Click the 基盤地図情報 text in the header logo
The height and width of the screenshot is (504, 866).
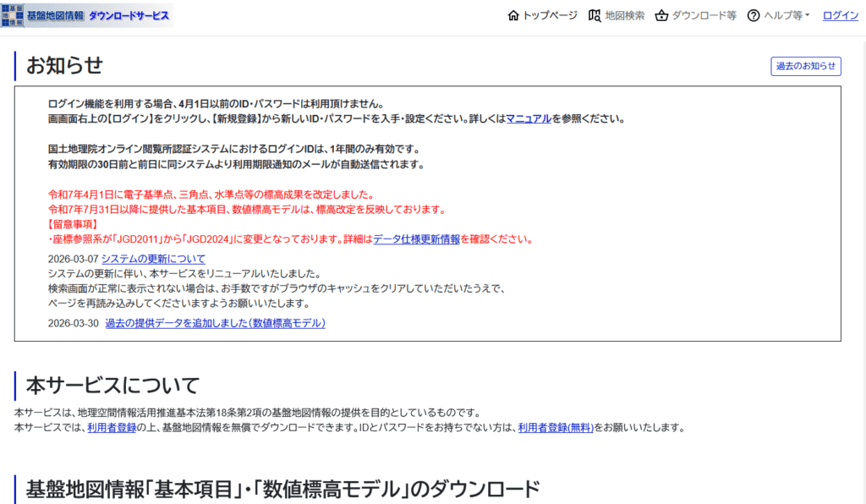tap(55, 16)
